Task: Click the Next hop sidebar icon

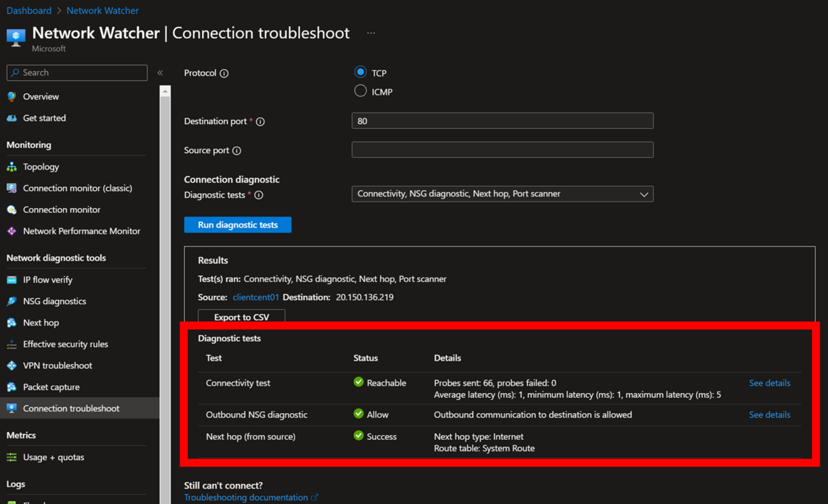Action: pos(12,323)
